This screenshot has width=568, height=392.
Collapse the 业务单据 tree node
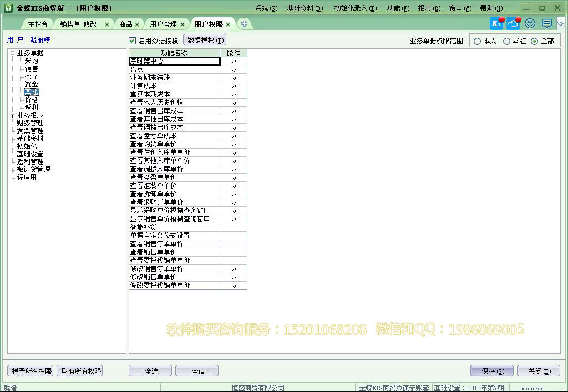click(x=12, y=53)
